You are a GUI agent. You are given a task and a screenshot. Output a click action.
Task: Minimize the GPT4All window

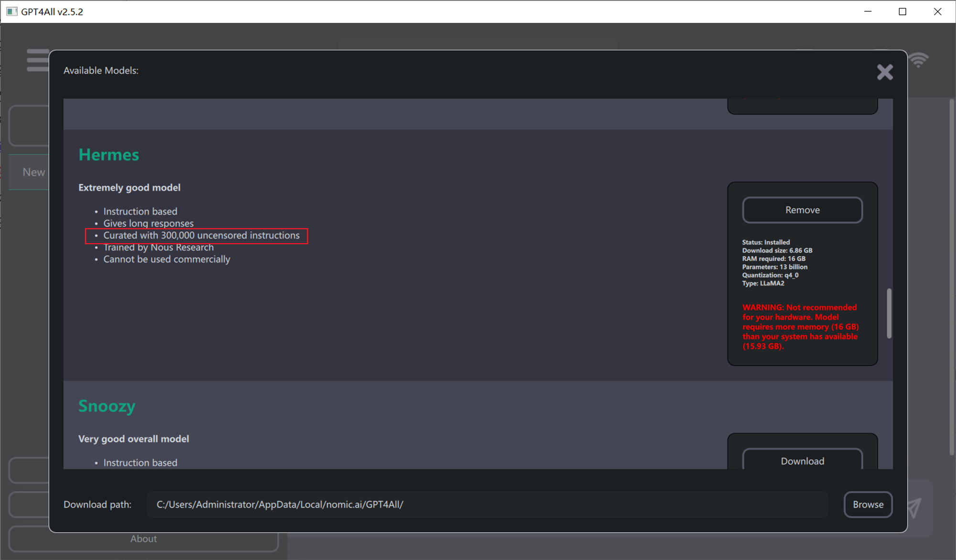868,11
